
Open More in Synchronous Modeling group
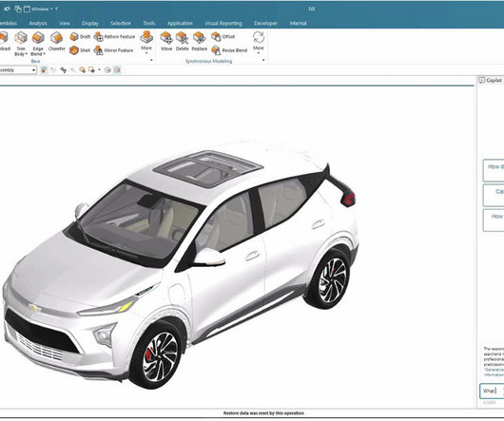pyautogui.click(x=259, y=42)
